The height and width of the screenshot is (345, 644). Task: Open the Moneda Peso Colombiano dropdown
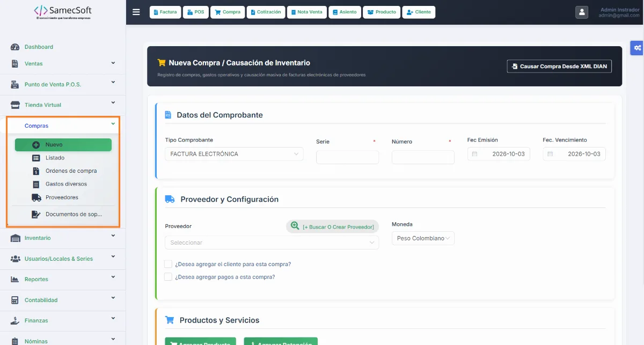(x=423, y=238)
